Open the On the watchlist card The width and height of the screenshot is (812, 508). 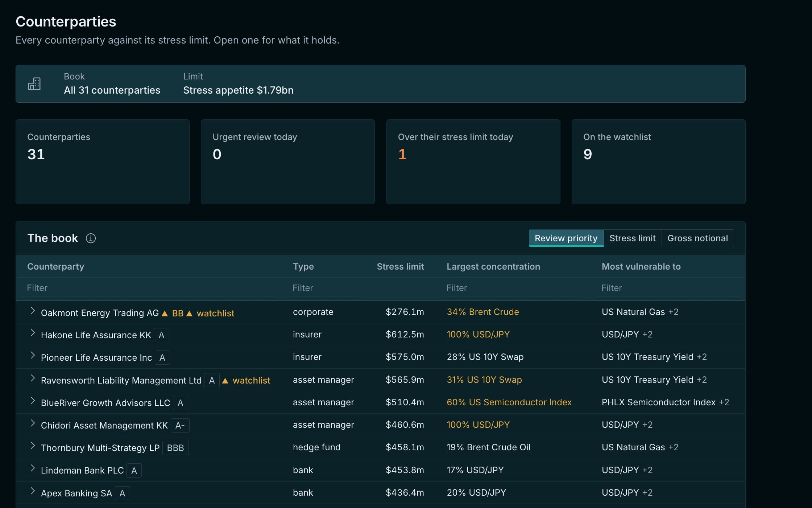click(658, 162)
